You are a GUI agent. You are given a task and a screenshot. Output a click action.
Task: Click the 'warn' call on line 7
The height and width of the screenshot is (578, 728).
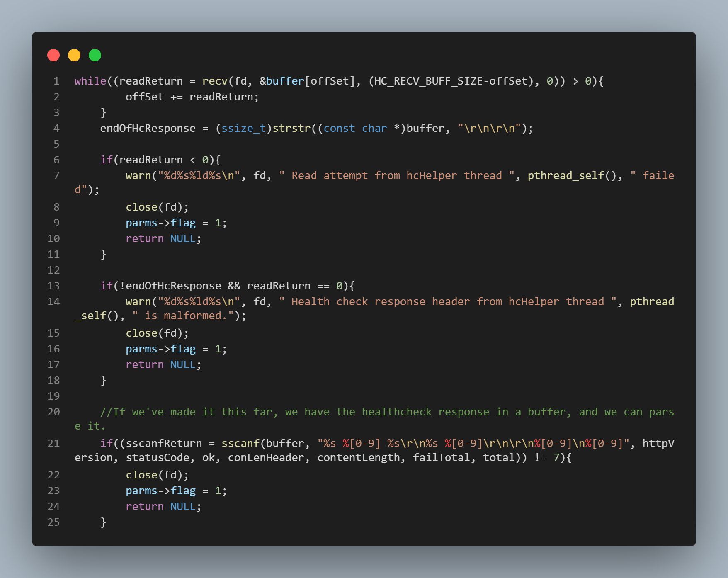(x=138, y=175)
